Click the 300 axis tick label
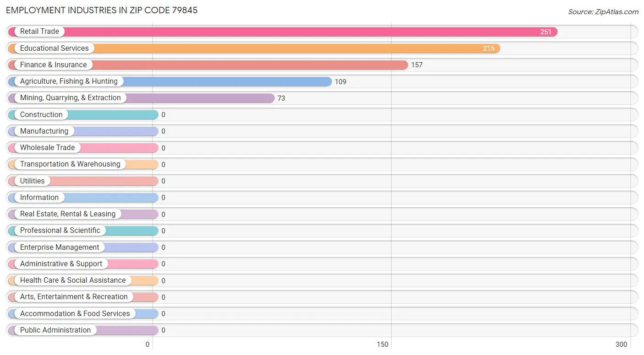Image resolution: width=644 pixels, height=355 pixels. coord(622,344)
